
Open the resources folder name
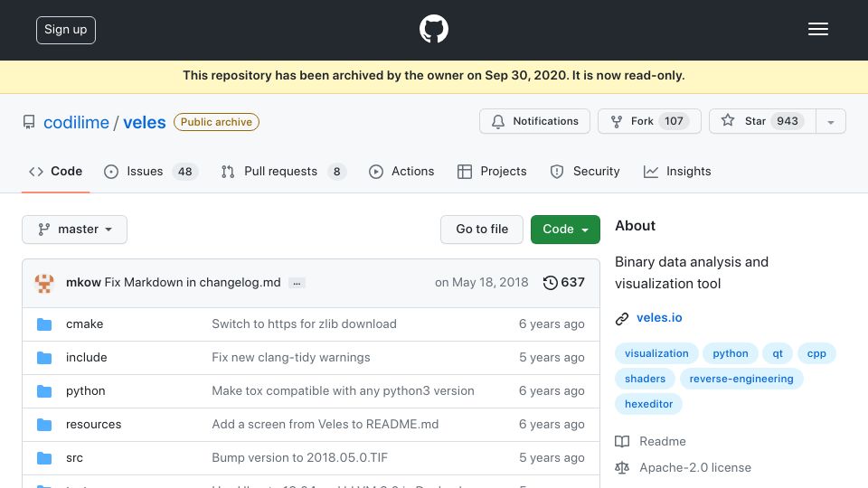click(x=93, y=425)
